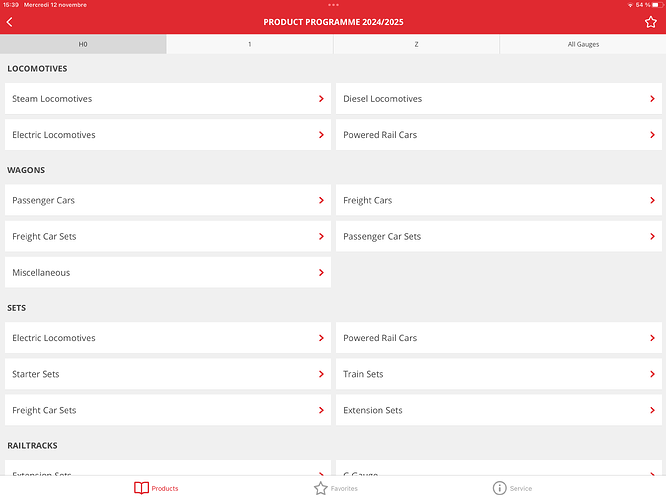Tap the back arrow in header
666x500 pixels.
[x=10, y=22]
